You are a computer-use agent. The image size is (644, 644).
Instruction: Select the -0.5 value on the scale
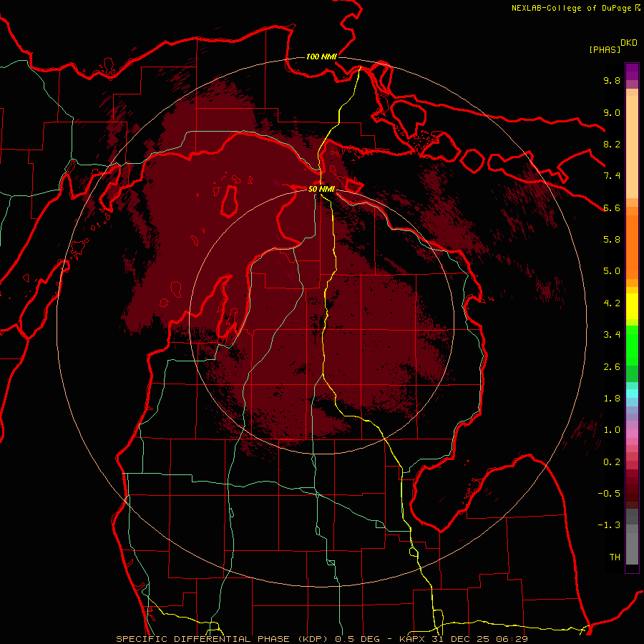point(609,494)
